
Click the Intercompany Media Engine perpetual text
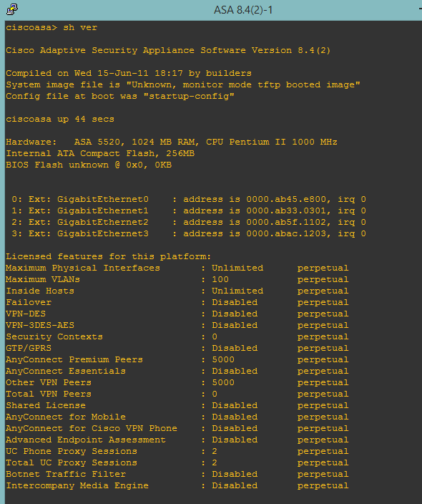pos(323,485)
